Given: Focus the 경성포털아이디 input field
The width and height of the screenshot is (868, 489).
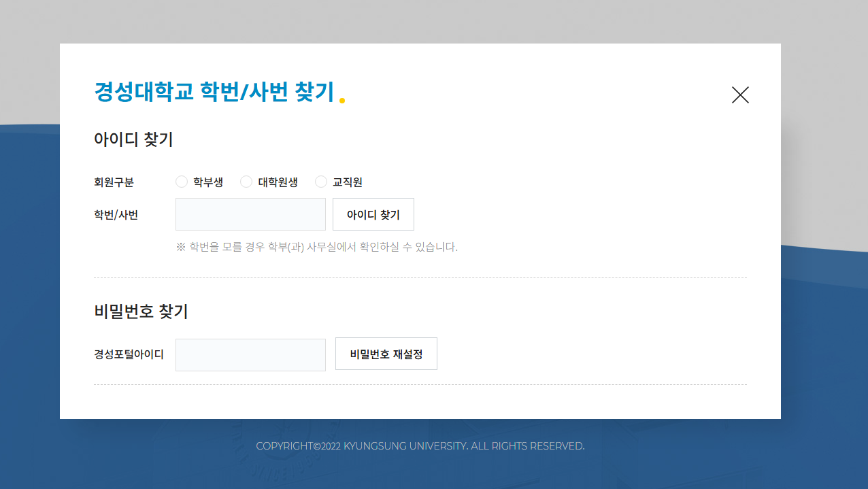Looking at the screenshot, I should click(250, 355).
